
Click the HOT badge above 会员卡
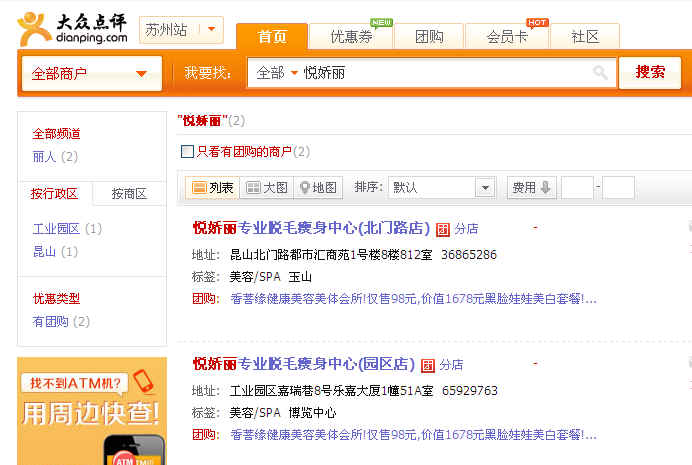537,22
